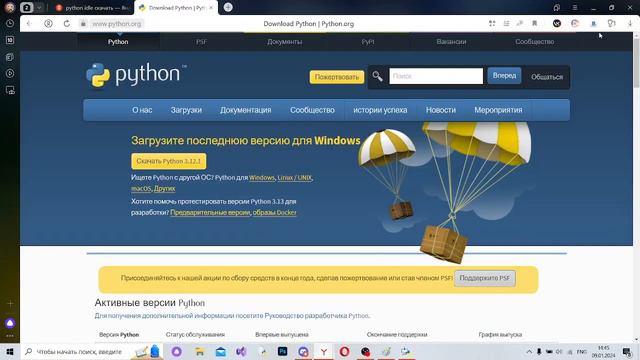Open Yandex ID icon beside back arrow

pyautogui.click(x=48, y=24)
